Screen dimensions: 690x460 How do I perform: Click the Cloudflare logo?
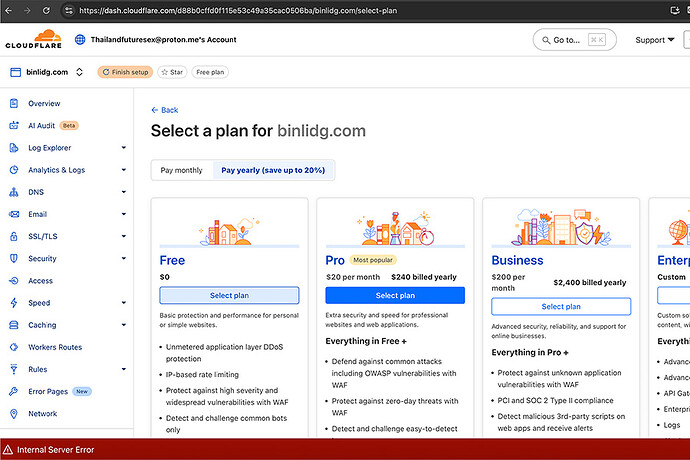tap(33, 39)
